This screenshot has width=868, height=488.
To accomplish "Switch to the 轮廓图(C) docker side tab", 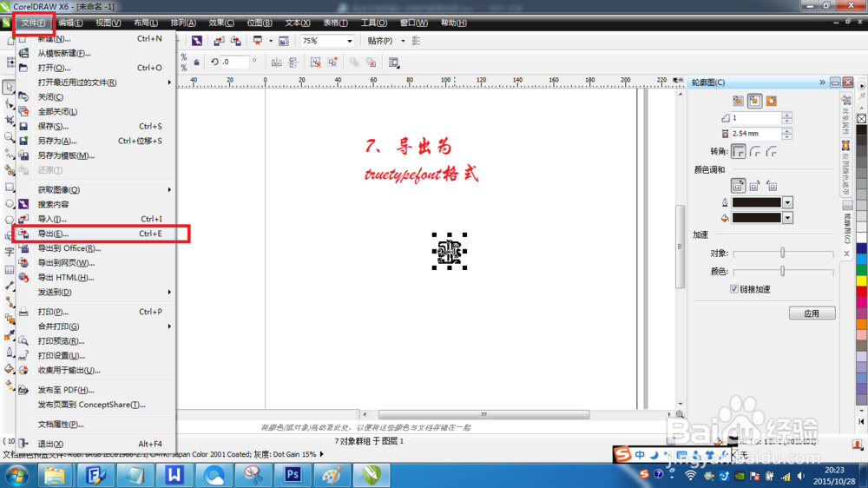I will tap(847, 230).
